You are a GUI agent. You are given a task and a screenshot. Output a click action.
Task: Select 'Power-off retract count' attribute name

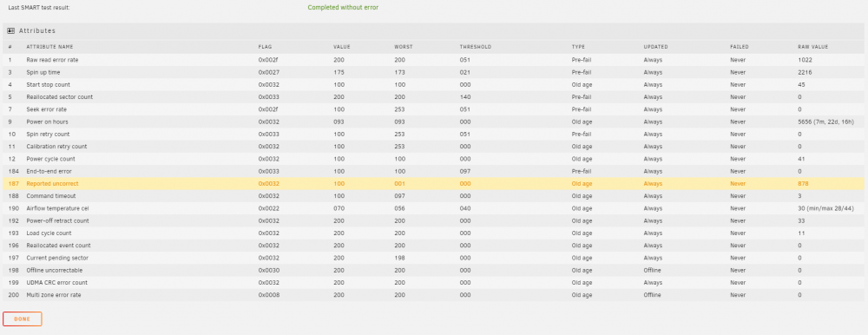[x=57, y=220]
